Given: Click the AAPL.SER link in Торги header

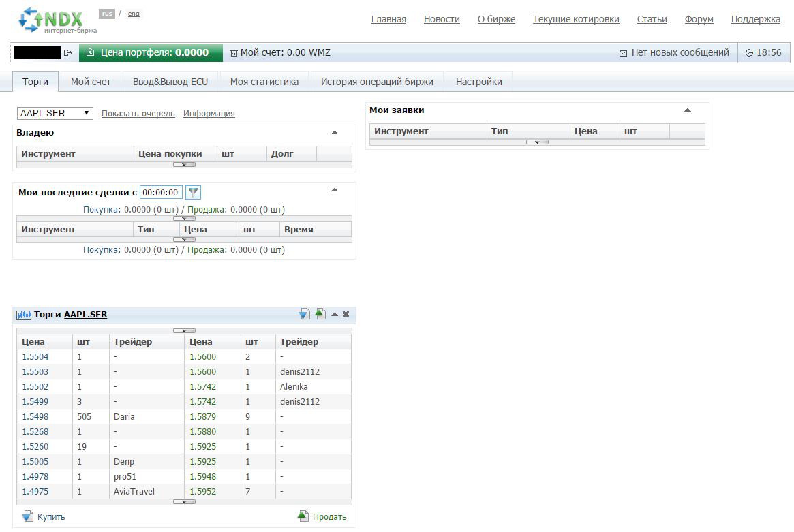Looking at the screenshot, I should click(86, 314).
